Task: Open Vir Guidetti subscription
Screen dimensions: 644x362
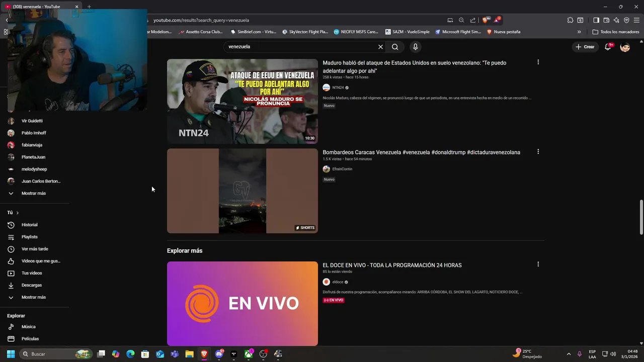Action: tap(32, 121)
